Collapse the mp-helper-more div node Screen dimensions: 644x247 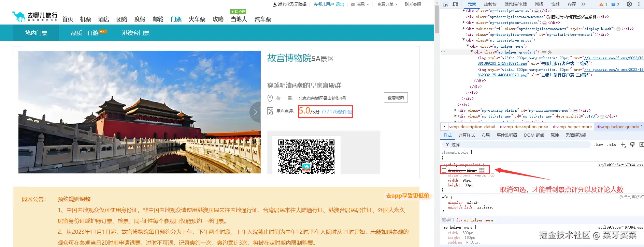(x=468, y=46)
